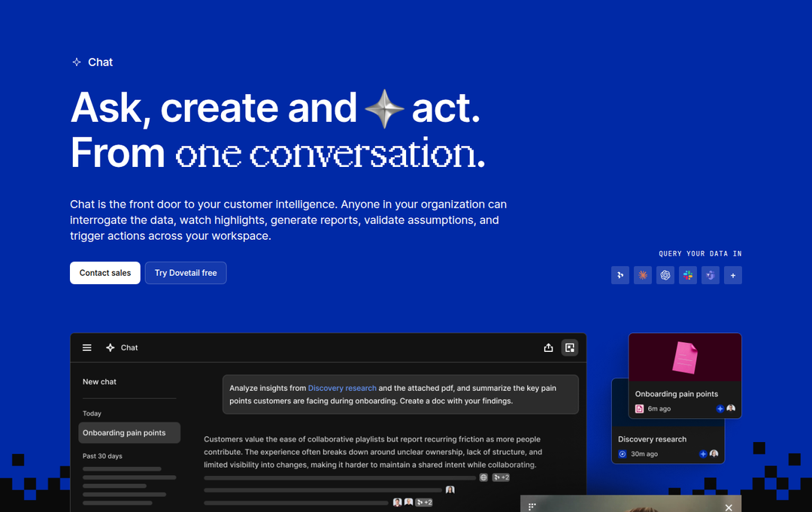812x512 pixels.
Task: Close the video popup with X
Action: click(729, 507)
